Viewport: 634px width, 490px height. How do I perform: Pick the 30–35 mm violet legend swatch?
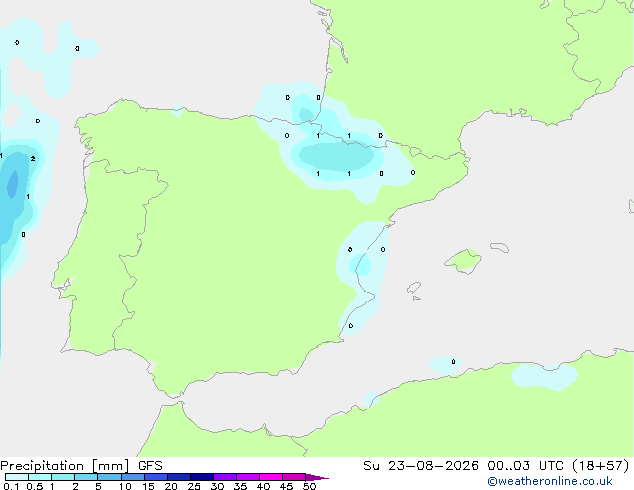coord(225,477)
